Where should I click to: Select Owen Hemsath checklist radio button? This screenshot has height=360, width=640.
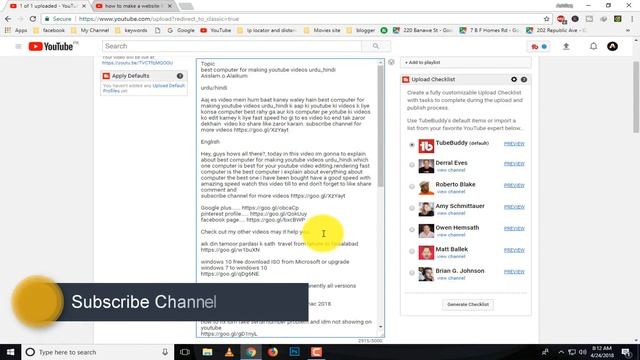[412, 230]
